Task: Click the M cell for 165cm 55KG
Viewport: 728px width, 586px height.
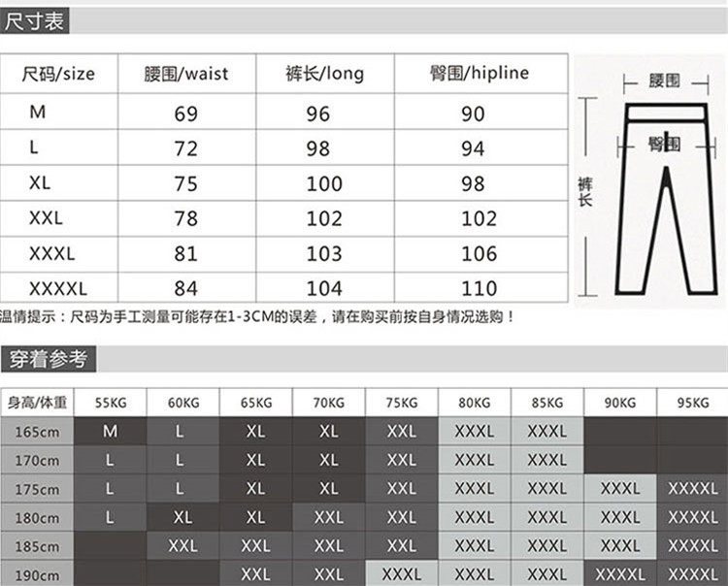Action: 111,432
